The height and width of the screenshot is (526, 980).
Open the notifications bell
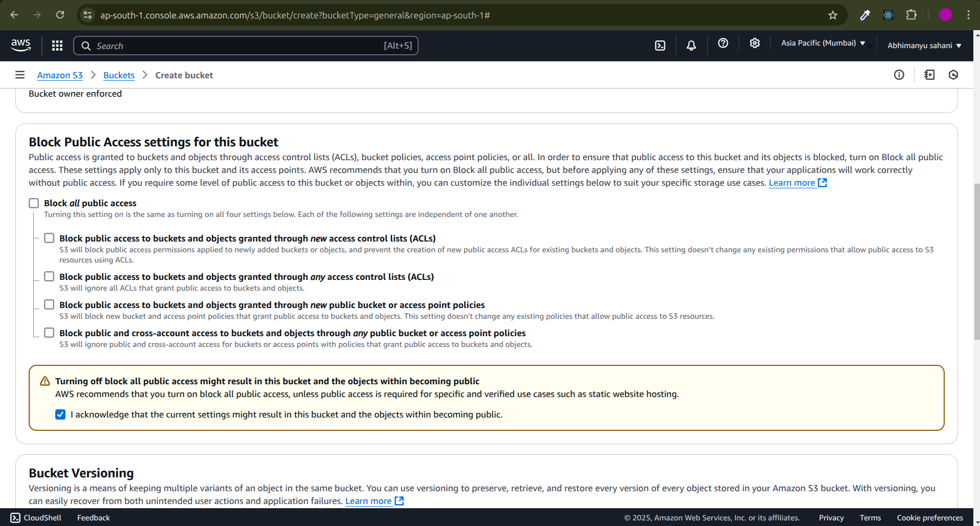[x=691, y=46]
